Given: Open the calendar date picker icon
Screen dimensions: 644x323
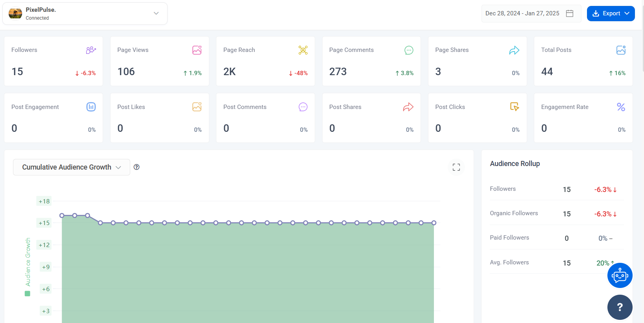Looking at the screenshot, I should (569, 13).
